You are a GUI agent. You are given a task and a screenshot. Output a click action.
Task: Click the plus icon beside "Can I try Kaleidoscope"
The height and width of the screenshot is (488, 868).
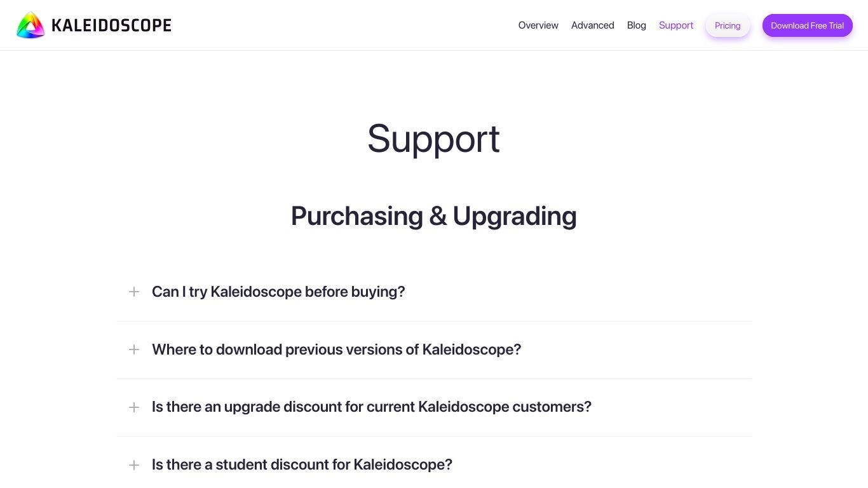(134, 292)
